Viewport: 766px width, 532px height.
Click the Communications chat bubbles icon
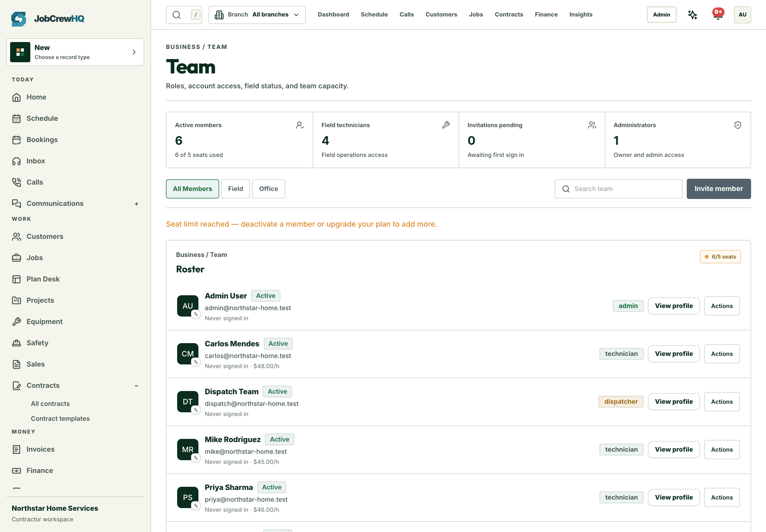pos(16,204)
